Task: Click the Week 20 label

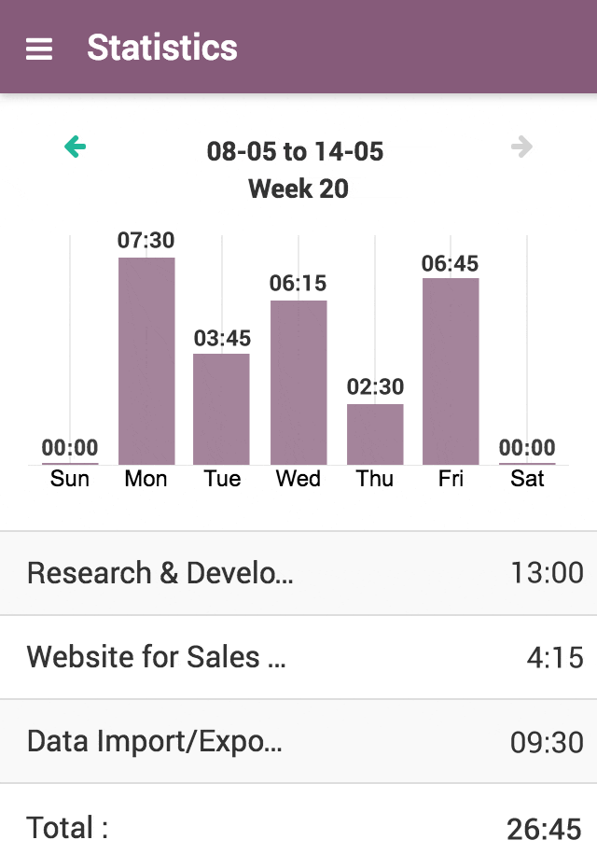Action: (x=298, y=189)
